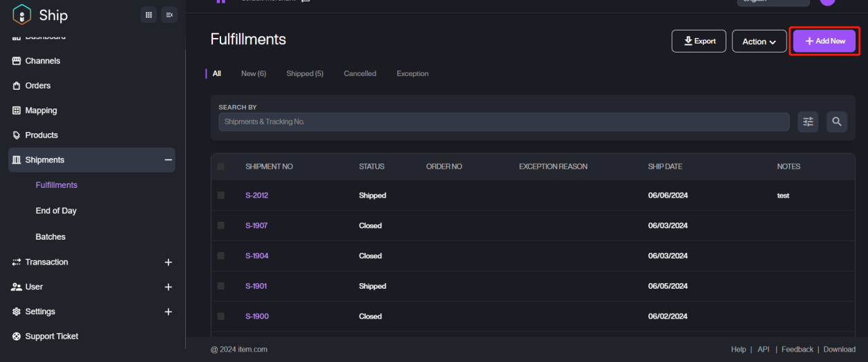This screenshot has width=868, height=362.
Task: Open Channels from the sidebar
Action: point(42,61)
